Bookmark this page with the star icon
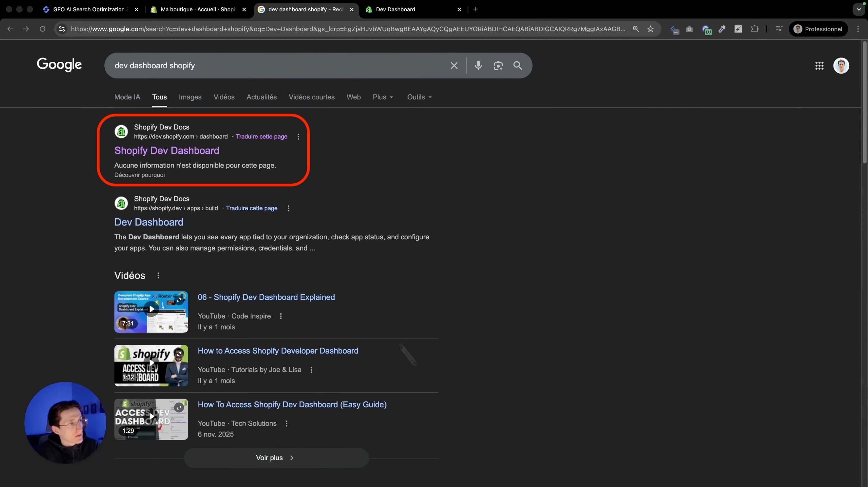The width and height of the screenshot is (868, 487). click(x=650, y=29)
